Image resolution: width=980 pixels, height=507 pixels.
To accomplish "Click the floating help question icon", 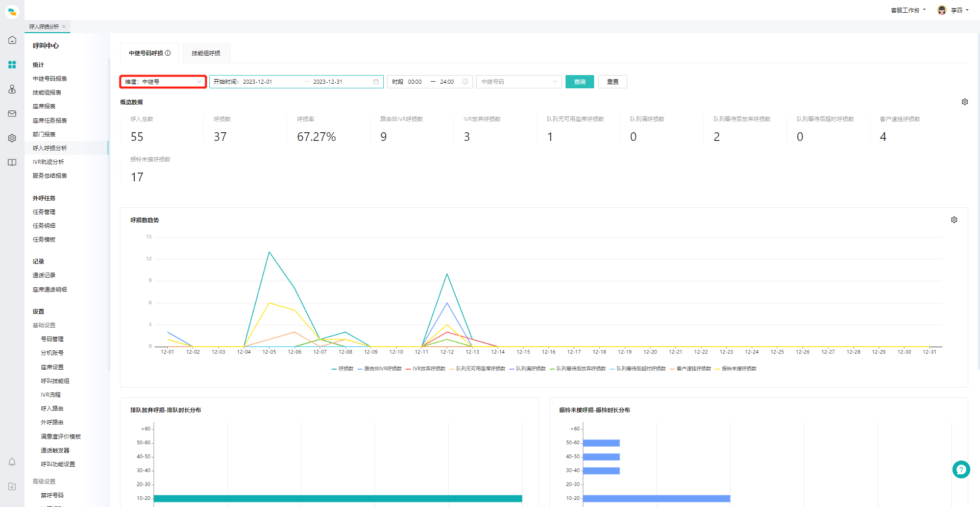I will pos(961,469).
